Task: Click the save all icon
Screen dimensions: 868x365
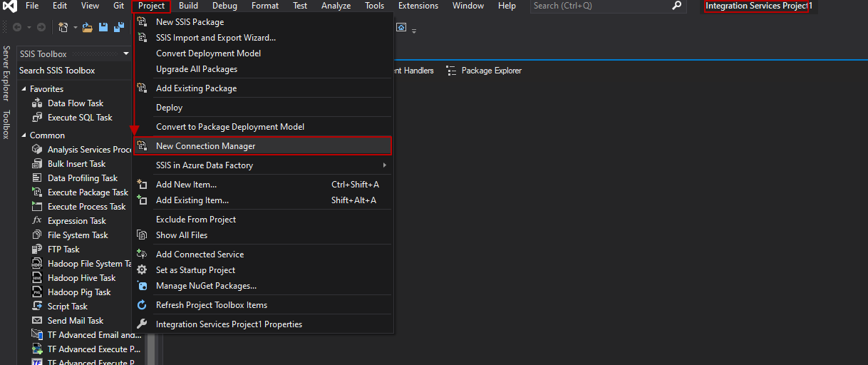Action: tap(118, 28)
